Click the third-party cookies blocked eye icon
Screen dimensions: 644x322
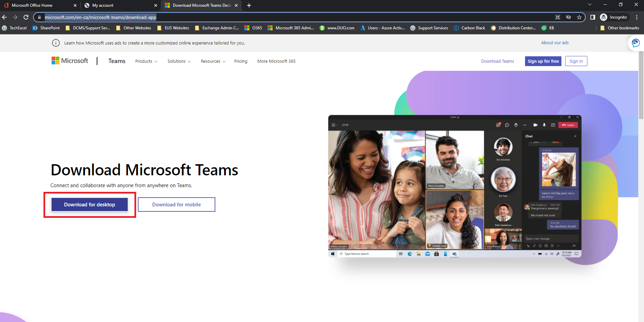[569, 17]
